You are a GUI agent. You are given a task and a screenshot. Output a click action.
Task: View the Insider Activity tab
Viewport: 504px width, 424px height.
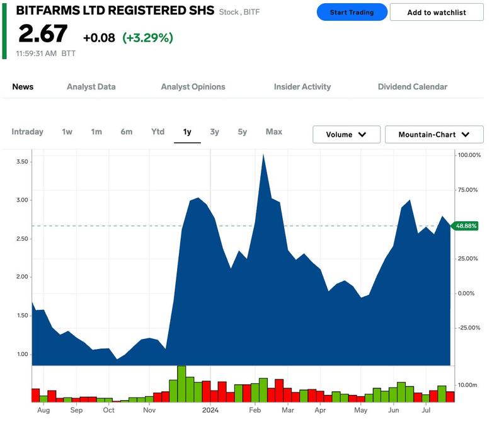[x=302, y=87]
